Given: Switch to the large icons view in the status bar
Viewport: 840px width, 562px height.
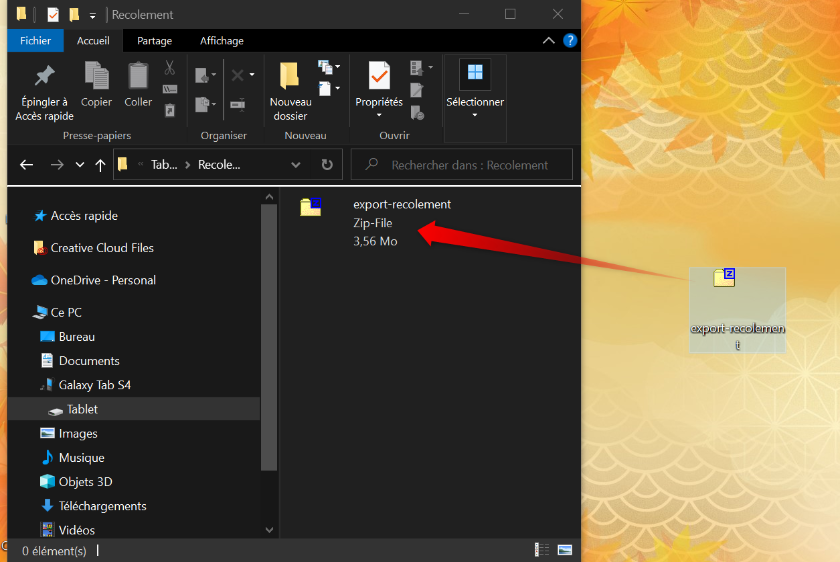Looking at the screenshot, I should click(565, 550).
